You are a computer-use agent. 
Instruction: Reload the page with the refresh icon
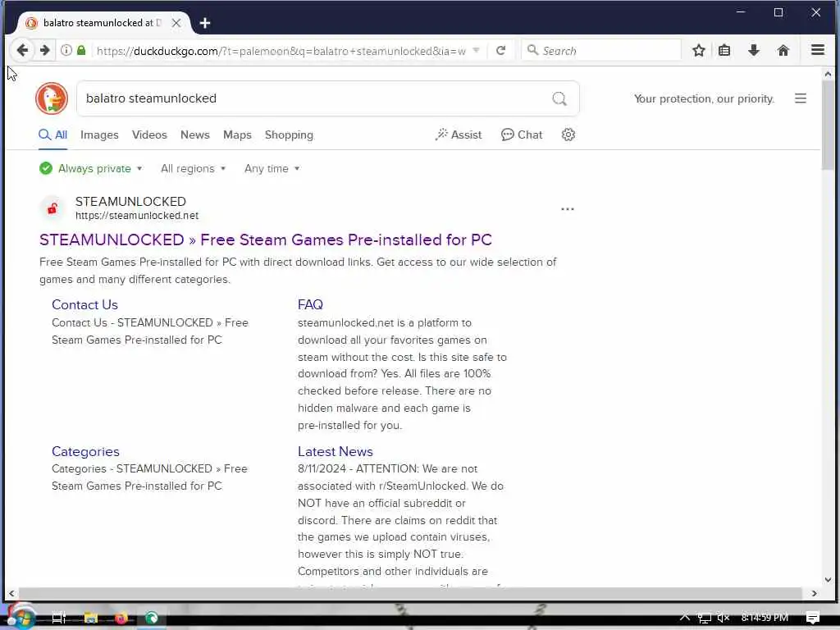pos(501,50)
